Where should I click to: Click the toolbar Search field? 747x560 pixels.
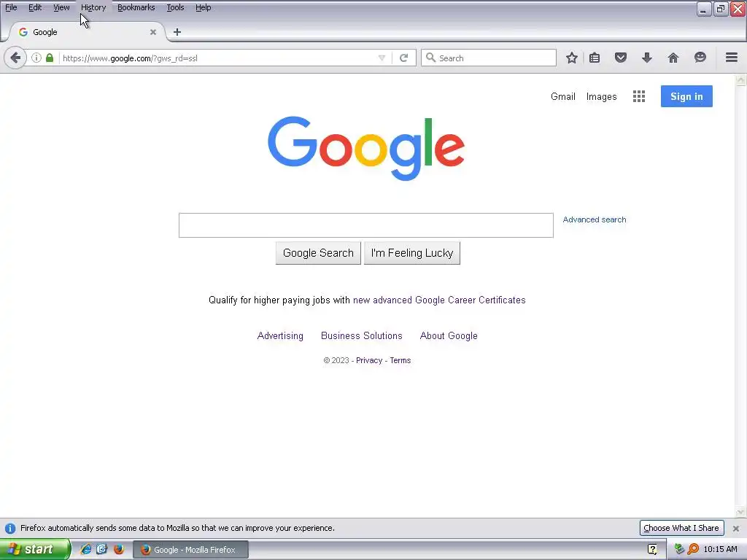489,58
